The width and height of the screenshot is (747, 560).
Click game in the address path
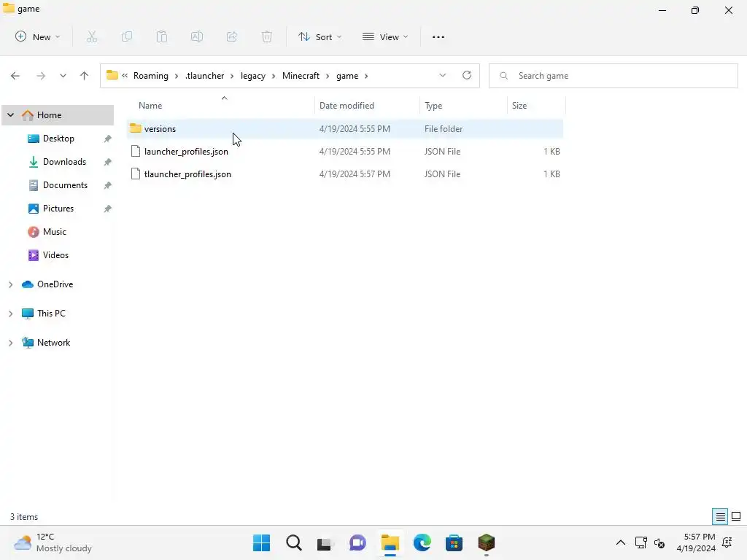click(347, 76)
